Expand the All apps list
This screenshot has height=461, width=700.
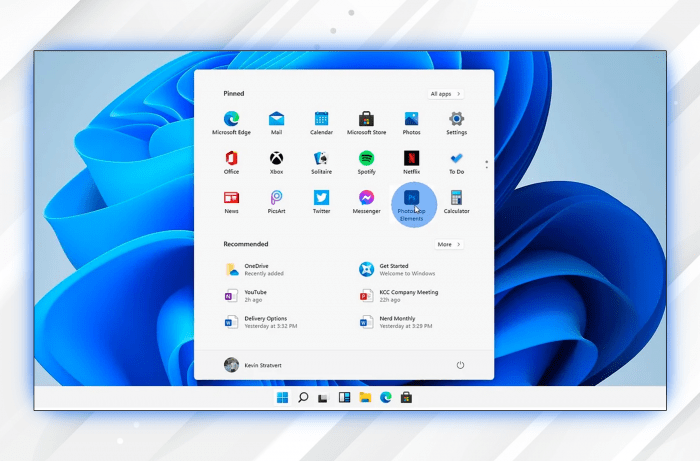[445, 94]
